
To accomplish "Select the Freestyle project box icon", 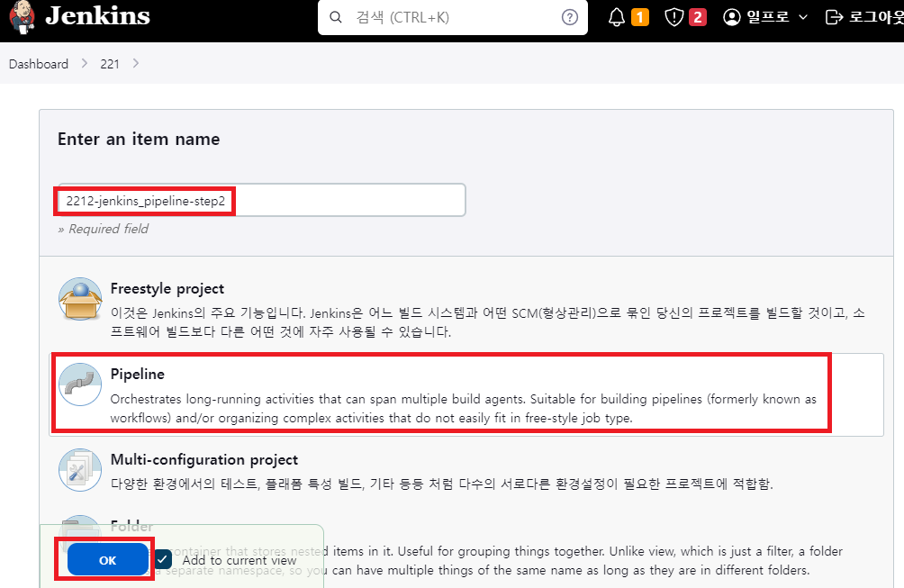I will 80,299.
